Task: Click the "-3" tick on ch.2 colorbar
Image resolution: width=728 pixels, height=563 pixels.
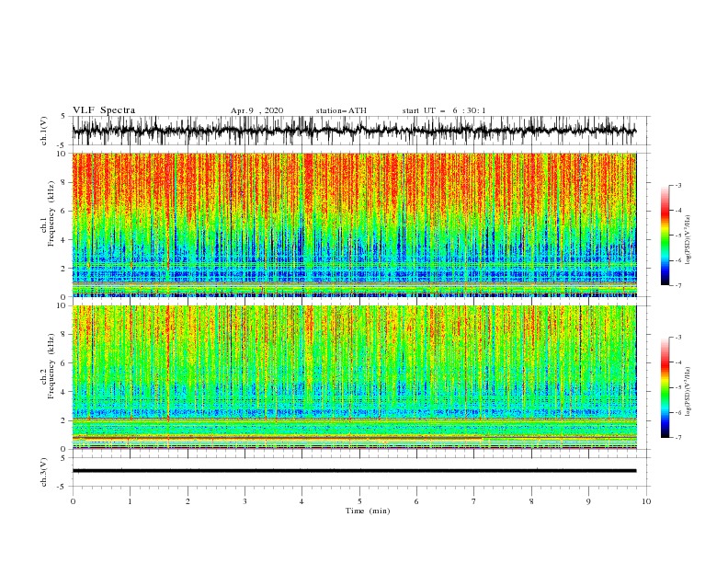Action: tap(677, 338)
